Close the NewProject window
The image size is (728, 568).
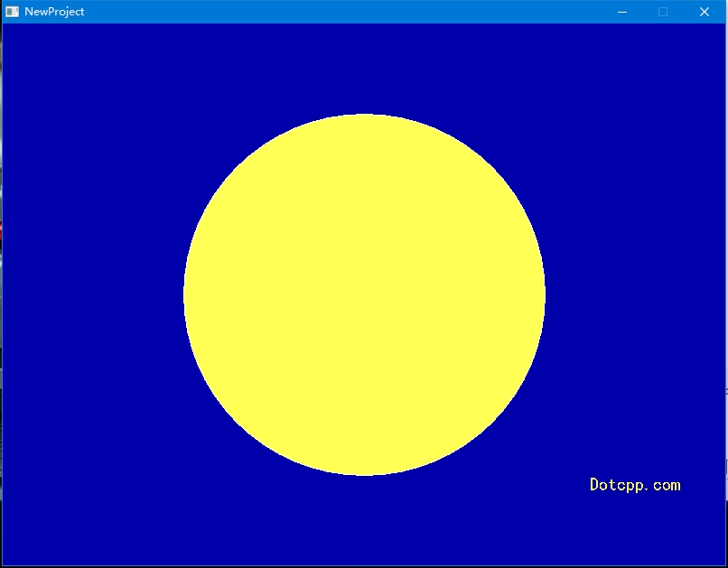click(x=705, y=12)
